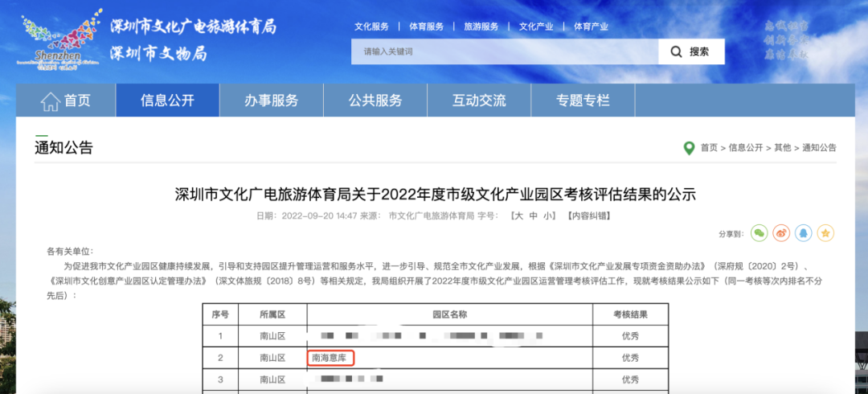The image size is (868, 394).
Task: Share to WeChat icon
Action: click(x=759, y=233)
